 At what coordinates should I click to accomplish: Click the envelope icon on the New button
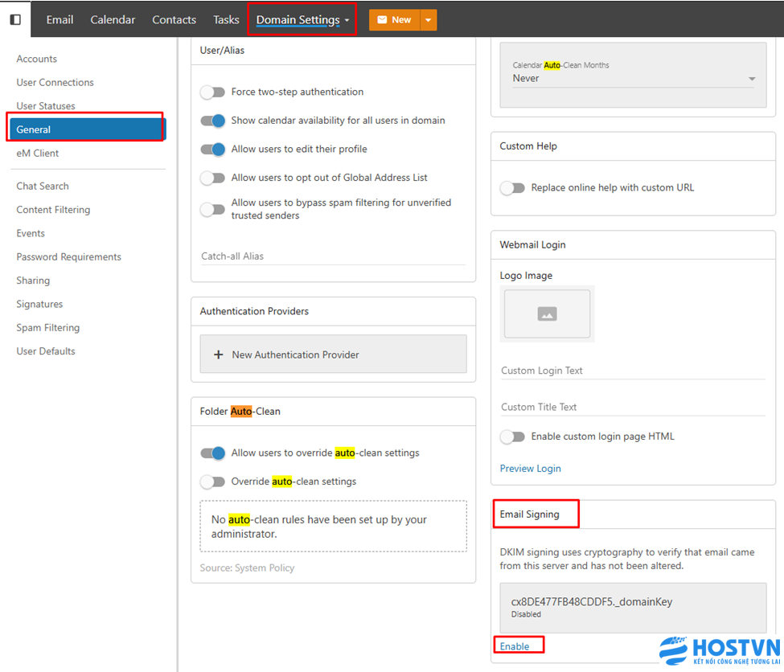[x=382, y=20]
